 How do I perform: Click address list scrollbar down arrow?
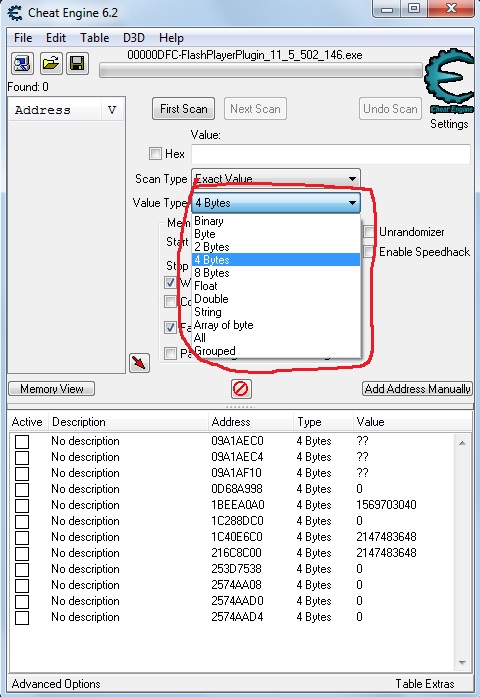click(x=462, y=663)
